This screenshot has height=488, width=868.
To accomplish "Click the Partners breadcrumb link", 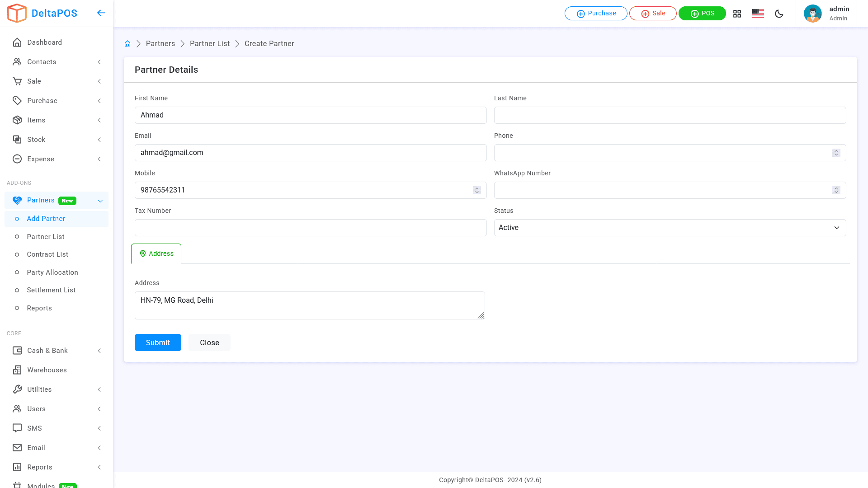I will 160,43.
